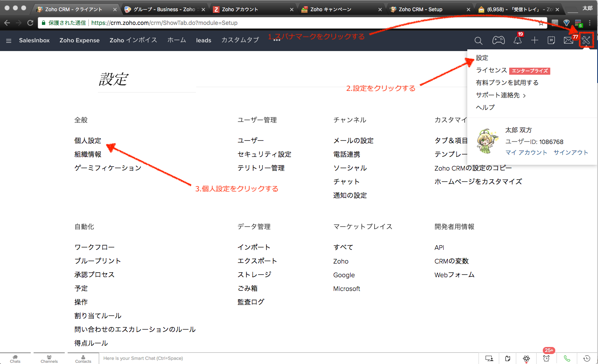
Task: Open the Chrome three-dot menu
Action: click(590, 23)
